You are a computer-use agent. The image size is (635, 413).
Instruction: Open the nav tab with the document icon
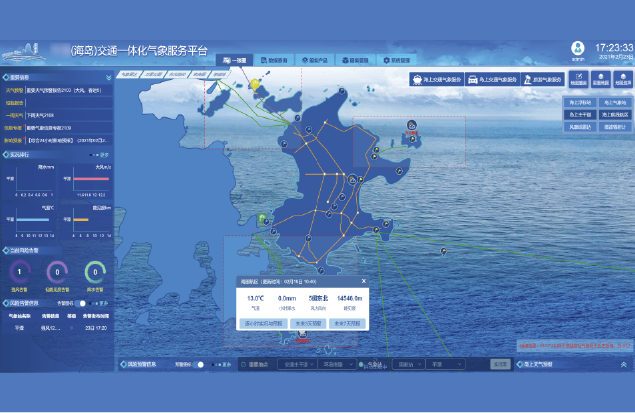click(274, 60)
